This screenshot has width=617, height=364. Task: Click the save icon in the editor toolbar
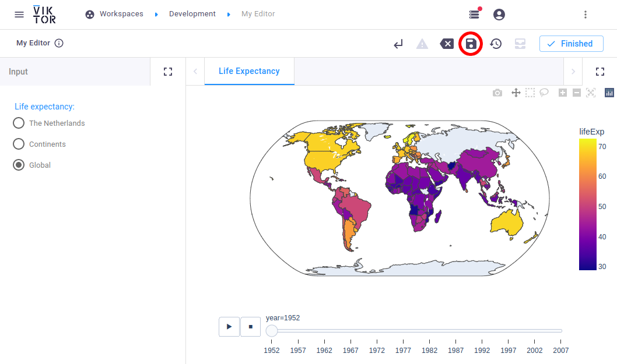(x=471, y=44)
